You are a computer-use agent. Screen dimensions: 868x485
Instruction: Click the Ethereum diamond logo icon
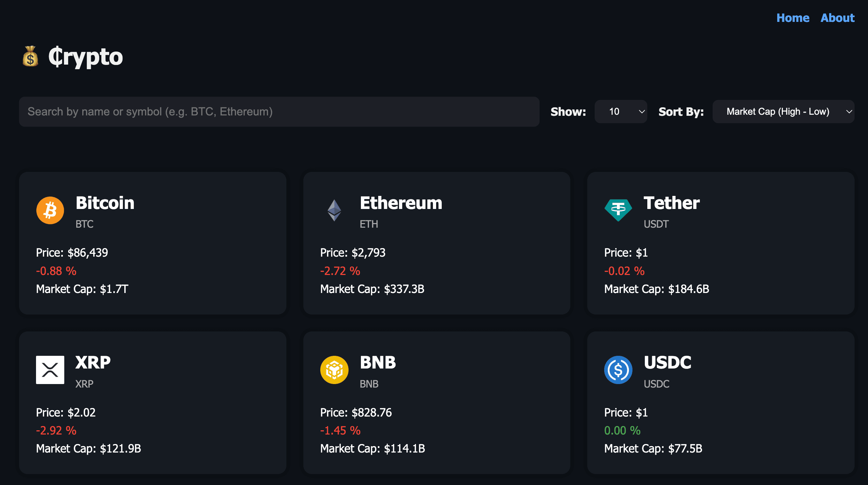tap(334, 210)
